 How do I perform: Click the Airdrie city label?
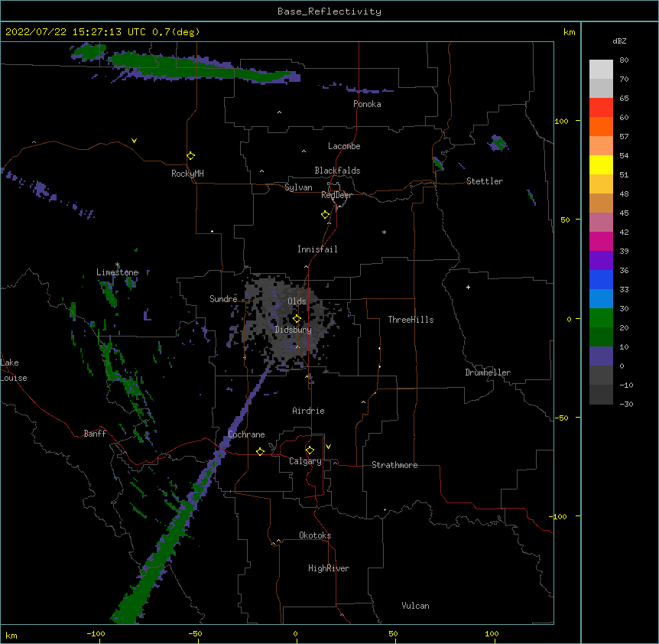[x=309, y=411]
